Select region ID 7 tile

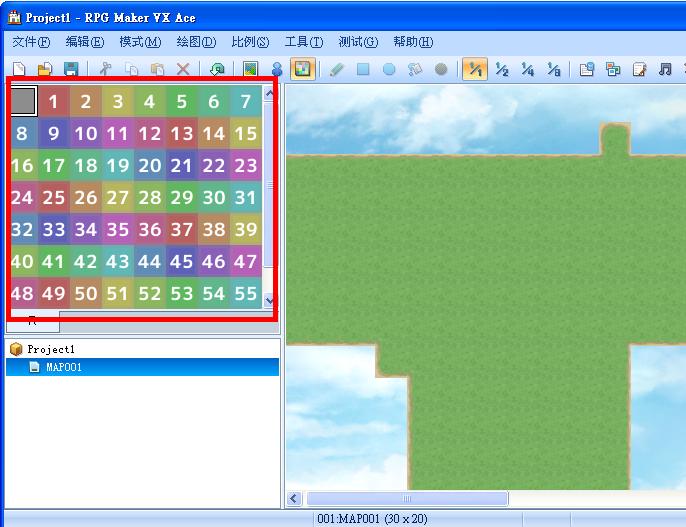[x=246, y=101]
